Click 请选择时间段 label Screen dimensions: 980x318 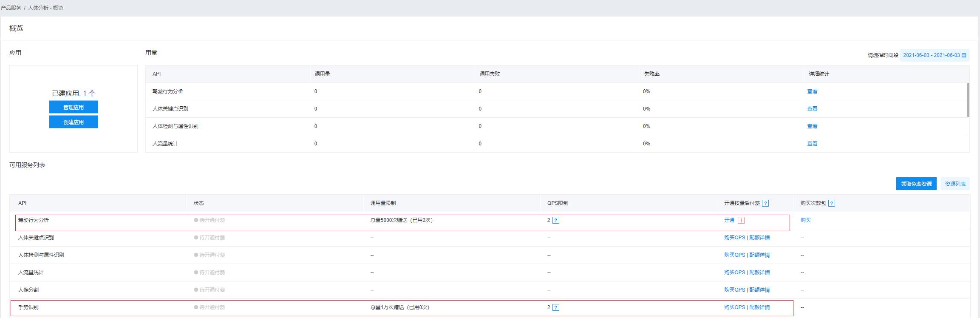coord(883,55)
